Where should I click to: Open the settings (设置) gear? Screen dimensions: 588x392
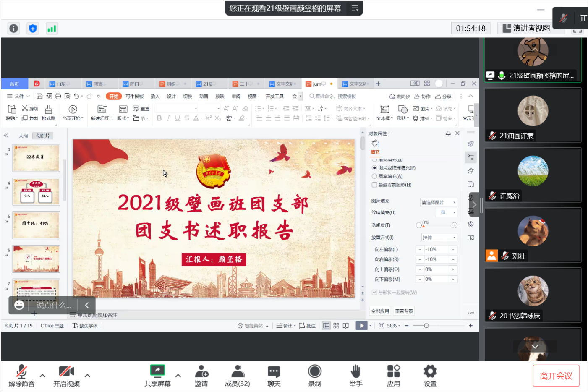click(430, 372)
